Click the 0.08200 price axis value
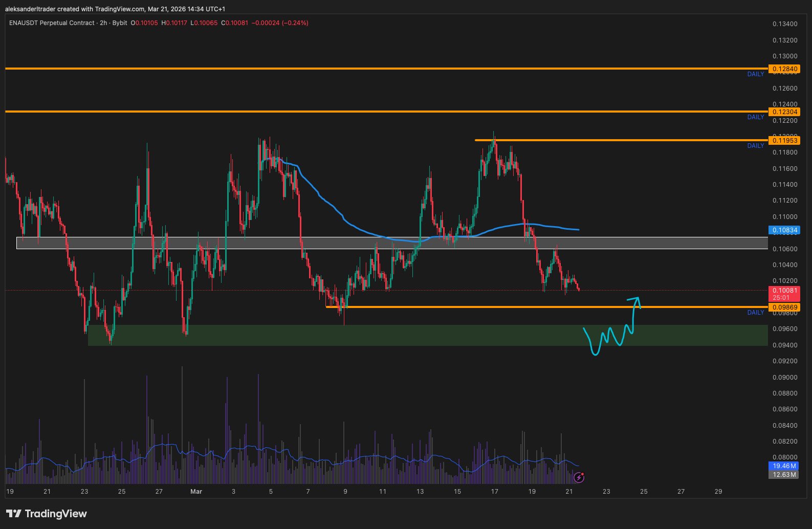Viewport: 812px width, 529px height. tap(785, 442)
